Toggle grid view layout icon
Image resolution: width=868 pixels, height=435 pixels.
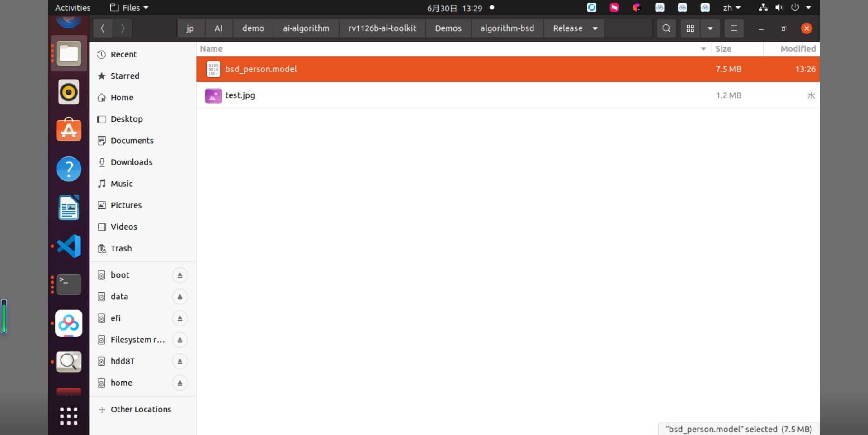pyautogui.click(x=690, y=28)
